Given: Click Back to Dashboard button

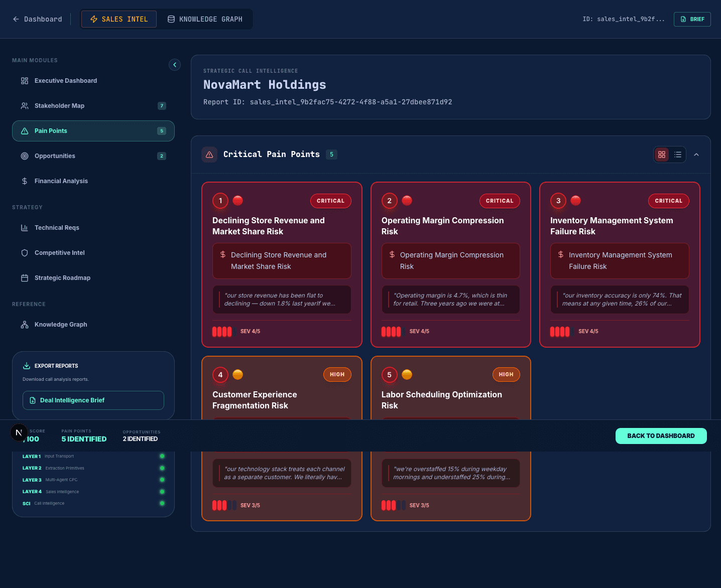Looking at the screenshot, I should pyautogui.click(x=661, y=436).
